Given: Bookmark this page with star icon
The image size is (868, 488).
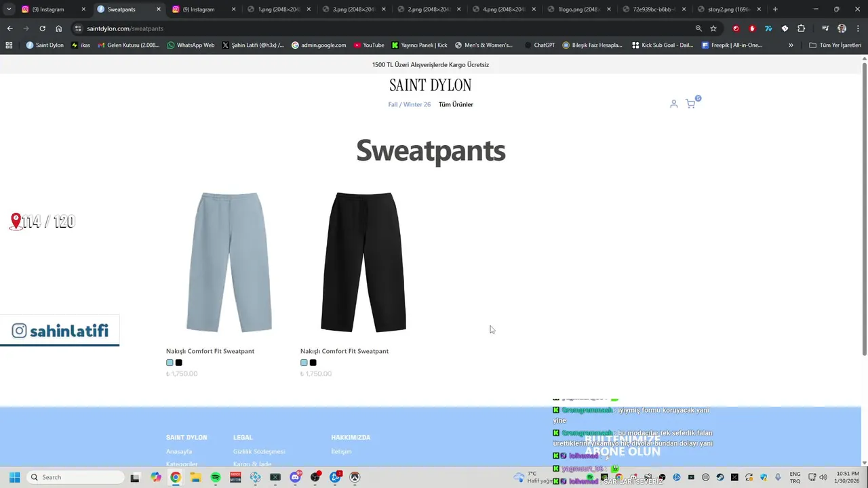Looking at the screenshot, I should click(713, 28).
